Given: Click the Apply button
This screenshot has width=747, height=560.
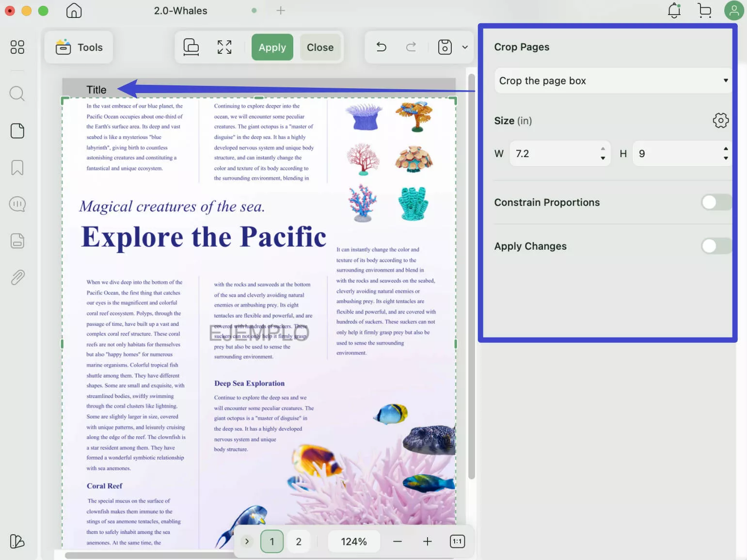Looking at the screenshot, I should click(272, 47).
